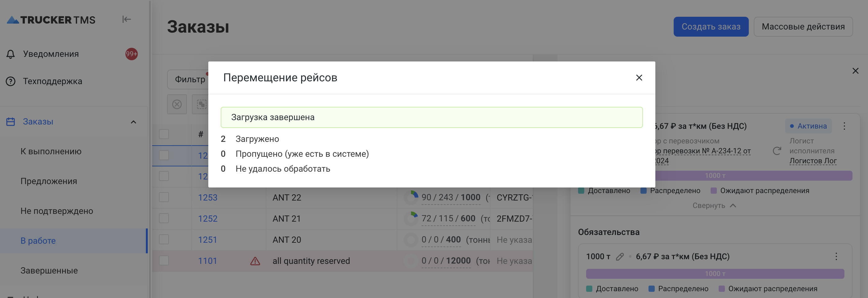Click the 99+ notifications badge
The height and width of the screenshot is (298, 868).
click(131, 54)
